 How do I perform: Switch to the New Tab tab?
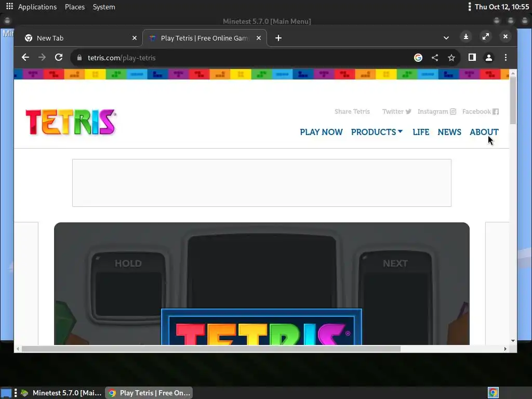[x=78, y=38]
